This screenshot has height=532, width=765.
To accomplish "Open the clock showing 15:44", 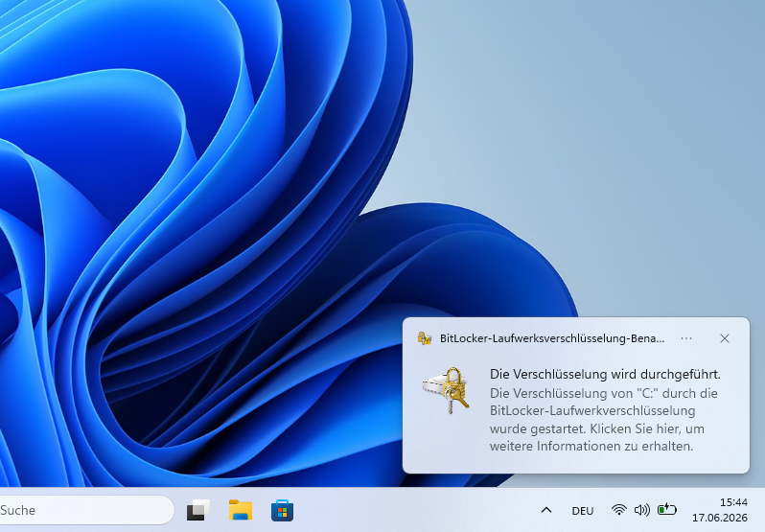I will [733, 501].
